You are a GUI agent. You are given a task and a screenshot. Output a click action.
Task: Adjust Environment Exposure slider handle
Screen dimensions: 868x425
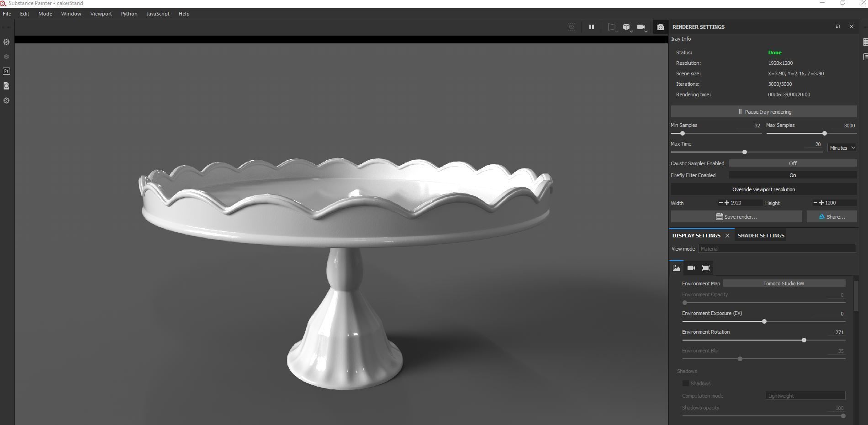click(764, 321)
